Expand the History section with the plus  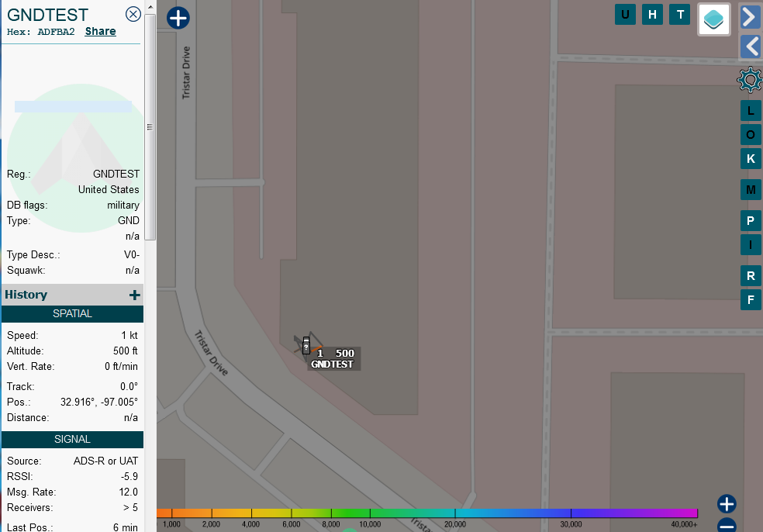click(135, 295)
